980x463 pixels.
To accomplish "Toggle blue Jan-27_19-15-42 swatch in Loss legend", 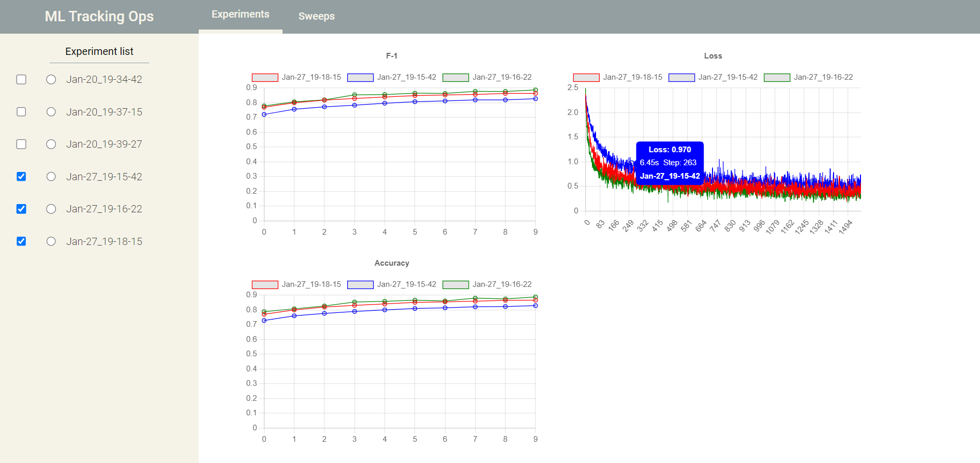I will tap(681, 78).
